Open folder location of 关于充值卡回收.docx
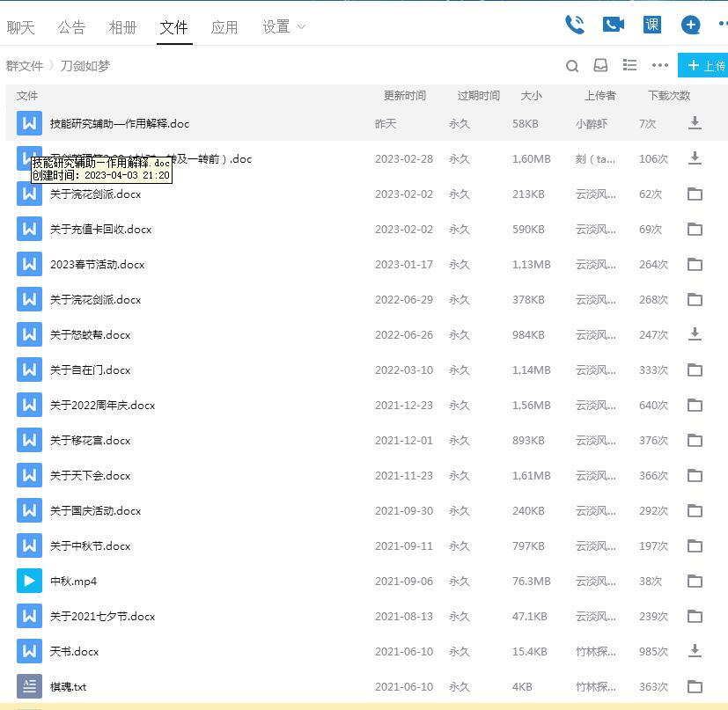The height and width of the screenshot is (710, 728). (x=695, y=229)
